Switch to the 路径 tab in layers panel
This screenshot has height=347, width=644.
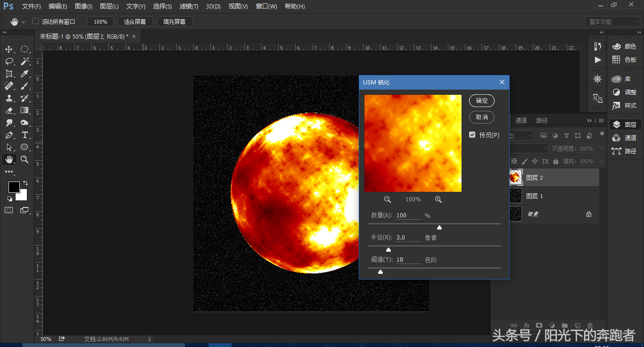(542, 121)
